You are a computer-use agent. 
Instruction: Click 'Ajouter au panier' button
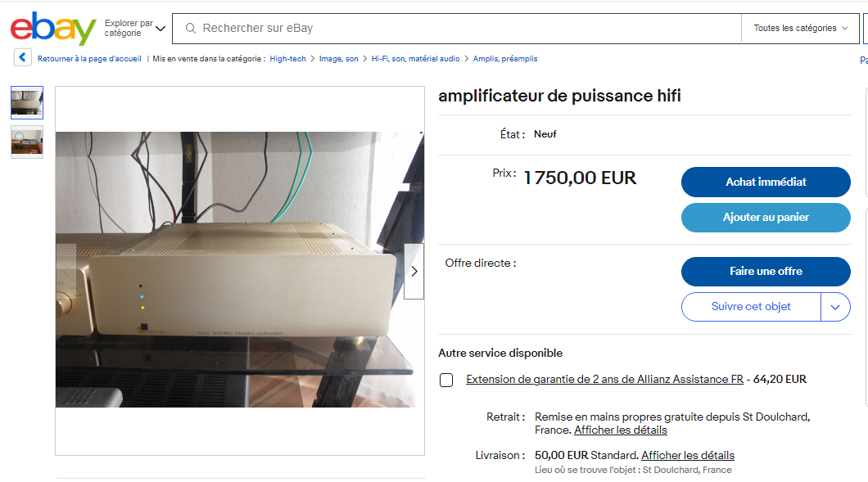tap(766, 218)
